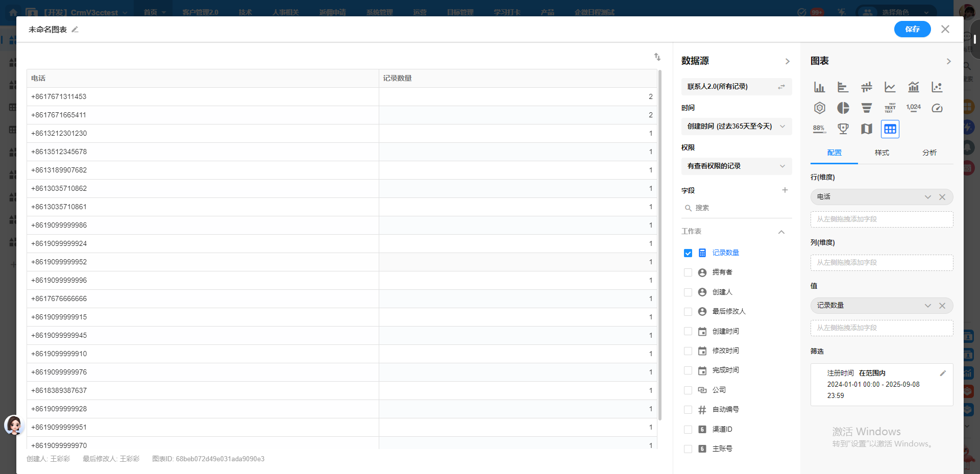This screenshot has width=980, height=474.
Task: Click the 保存 save button
Action: 912,29
